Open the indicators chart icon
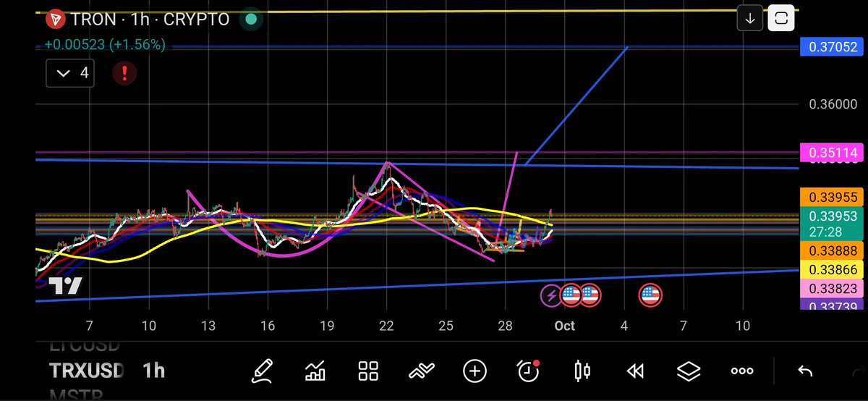 pyautogui.click(x=315, y=371)
